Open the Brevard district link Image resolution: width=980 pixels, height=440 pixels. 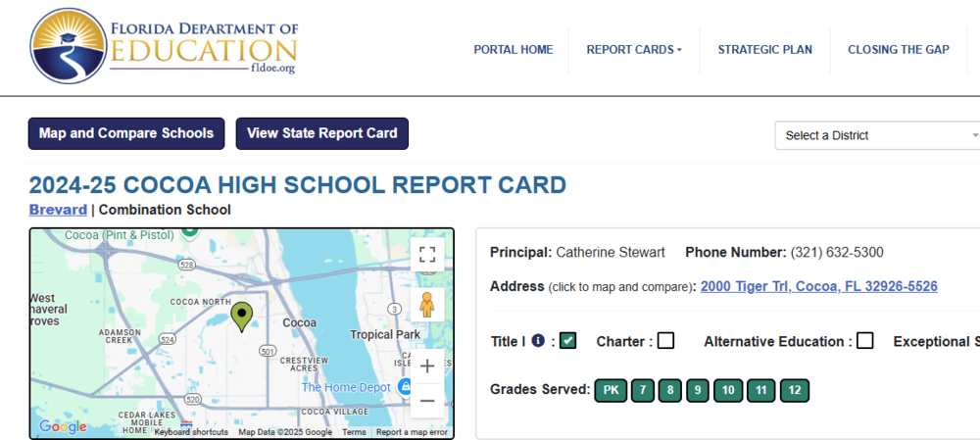coord(58,210)
